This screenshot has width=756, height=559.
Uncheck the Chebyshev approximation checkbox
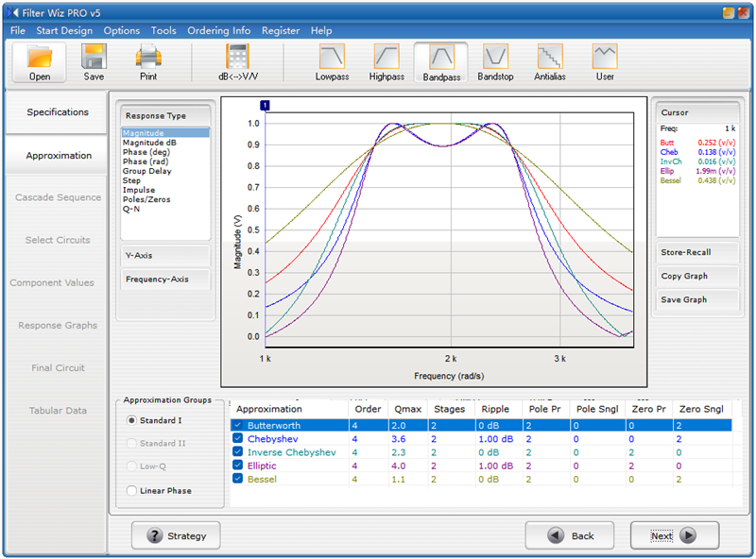click(x=237, y=438)
